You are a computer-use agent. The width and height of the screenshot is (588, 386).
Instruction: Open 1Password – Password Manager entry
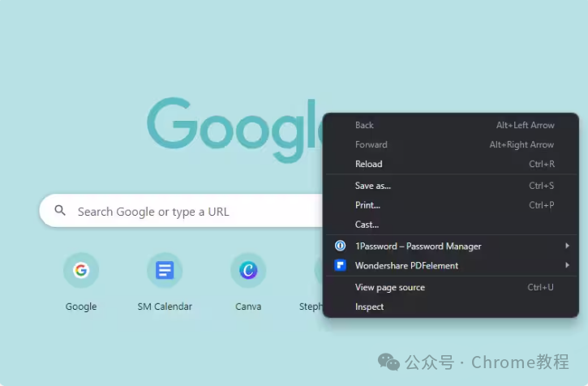pos(451,246)
